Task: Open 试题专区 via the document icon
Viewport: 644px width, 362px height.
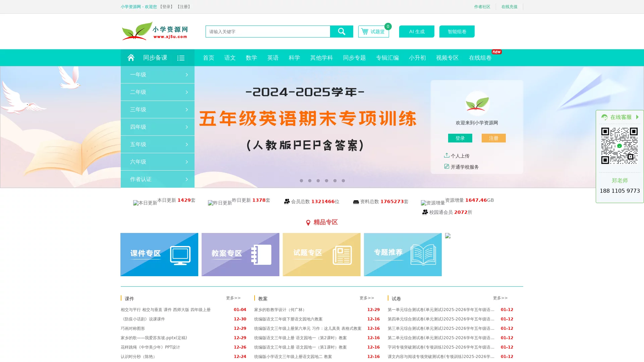Action: (x=343, y=254)
